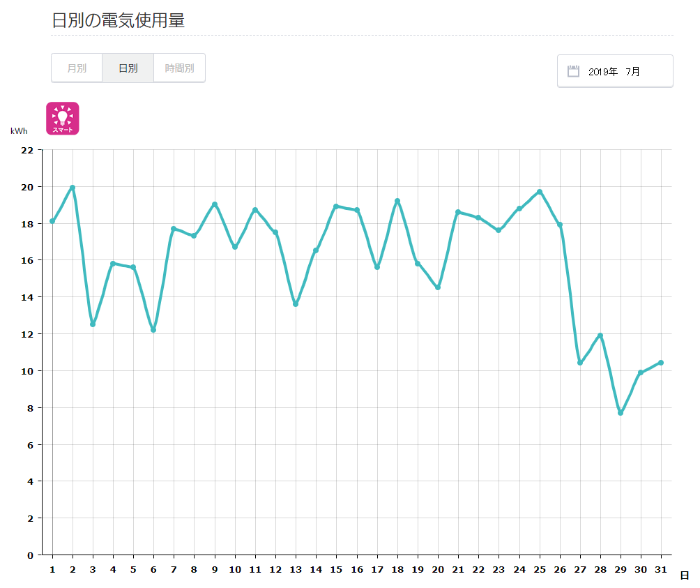
Task: Click the data point for day 18
Action: click(397, 201)
